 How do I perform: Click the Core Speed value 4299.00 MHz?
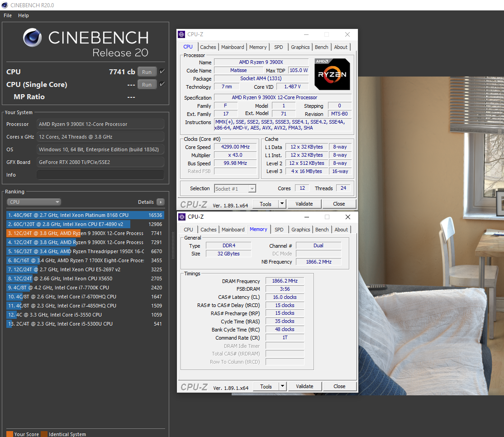coord(235,147)
